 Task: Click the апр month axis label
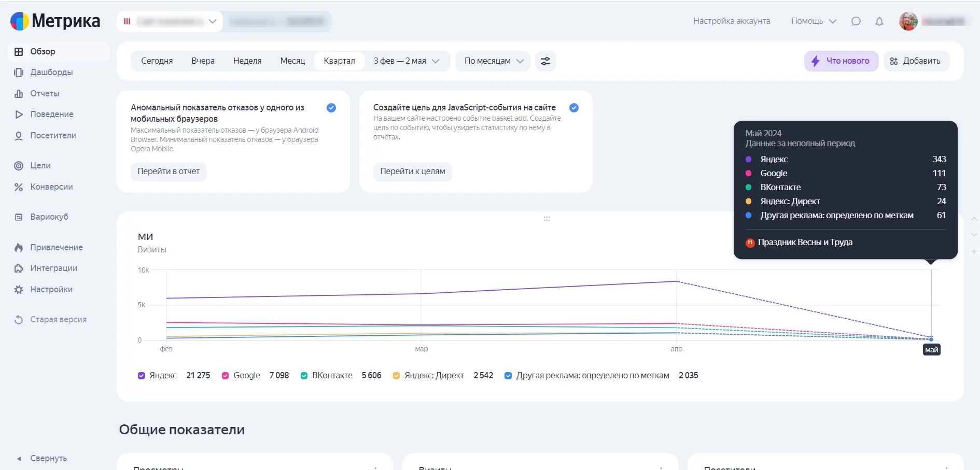(677, 349)
